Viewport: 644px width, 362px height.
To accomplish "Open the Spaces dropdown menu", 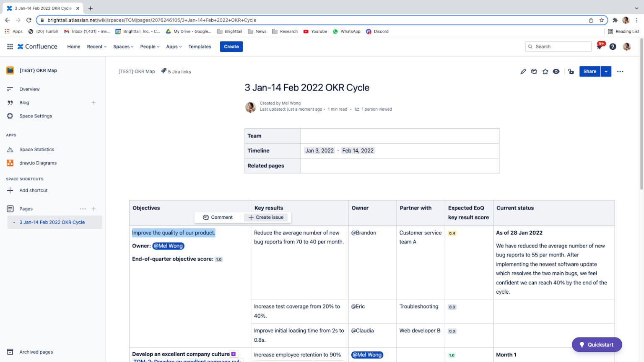I will pyautogui.click(x=123, y=47).
